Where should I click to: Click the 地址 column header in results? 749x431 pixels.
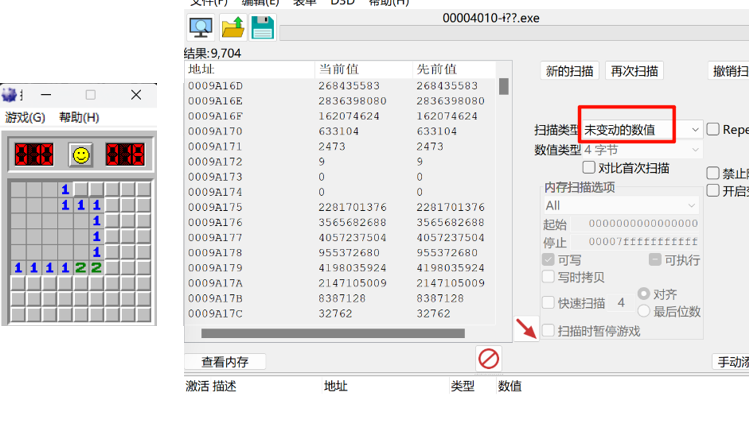pyautogui.click(x=250, y=69)
